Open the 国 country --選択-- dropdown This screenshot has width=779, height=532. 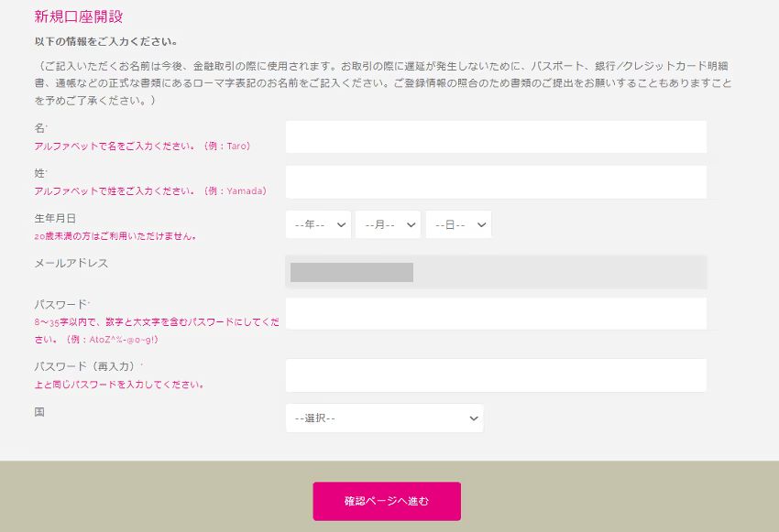(x=385, y=418)
